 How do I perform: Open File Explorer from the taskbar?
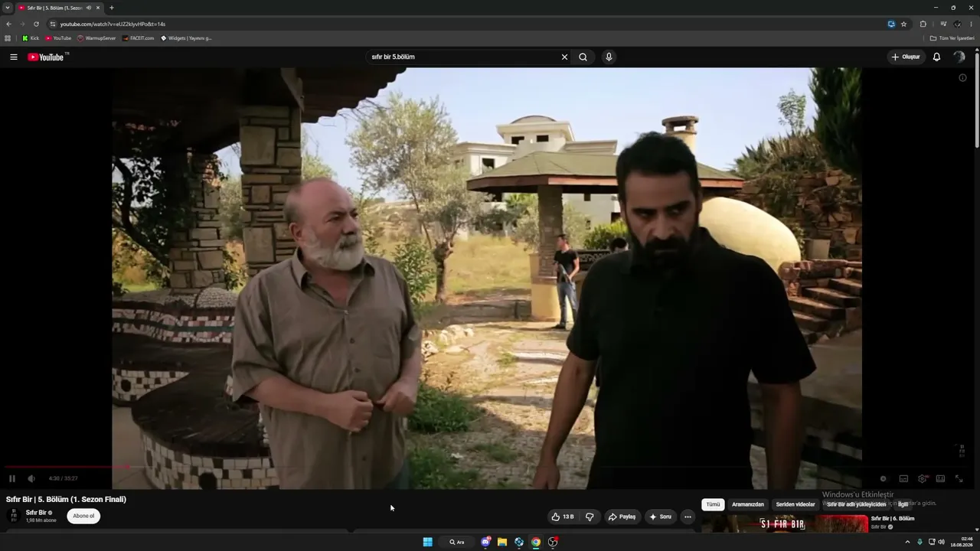(502, 542)
